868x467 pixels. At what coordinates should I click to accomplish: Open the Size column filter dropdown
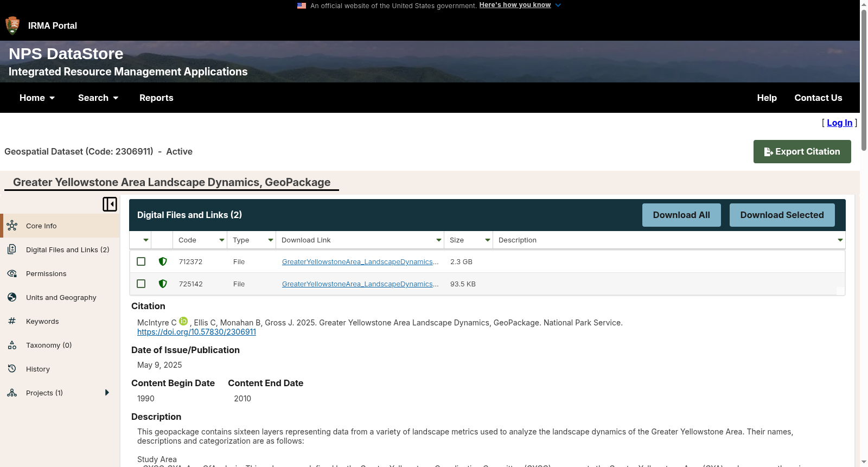(x=488, y=240)
